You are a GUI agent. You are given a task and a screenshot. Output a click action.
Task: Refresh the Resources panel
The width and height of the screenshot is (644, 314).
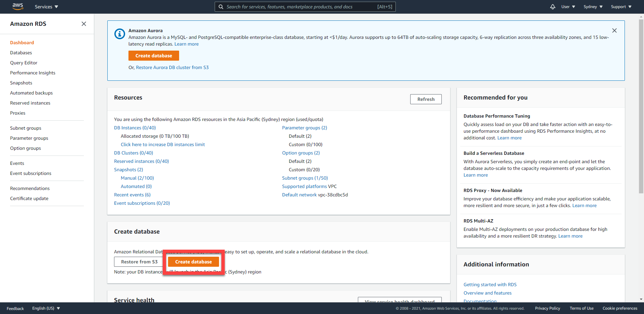[x=426, y=99]
